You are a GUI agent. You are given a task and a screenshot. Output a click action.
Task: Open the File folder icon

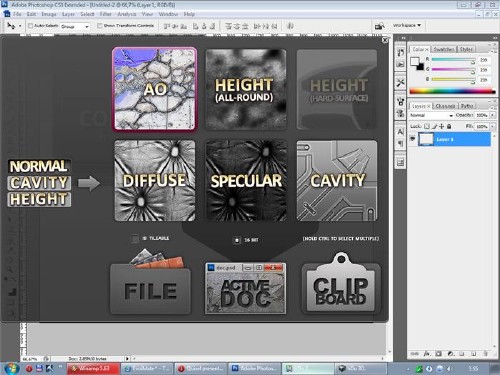pyautogui.click(x=150, y=282)
